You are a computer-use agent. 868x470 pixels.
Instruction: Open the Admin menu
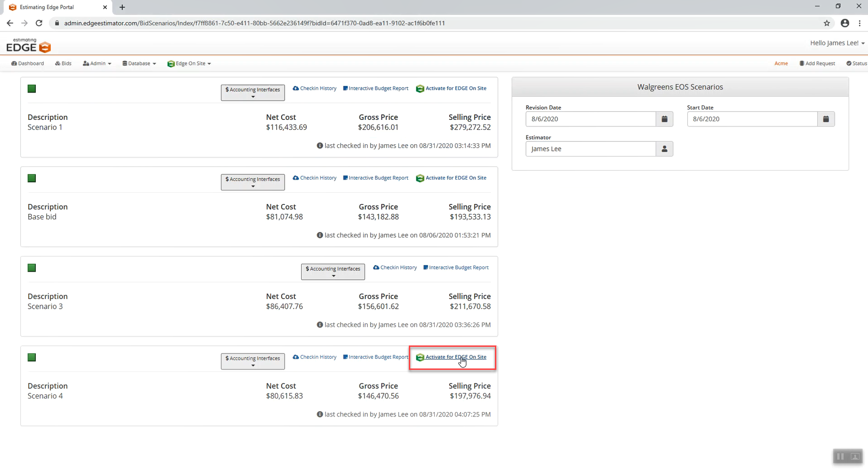pyautogui.click(x=97, y=63)
